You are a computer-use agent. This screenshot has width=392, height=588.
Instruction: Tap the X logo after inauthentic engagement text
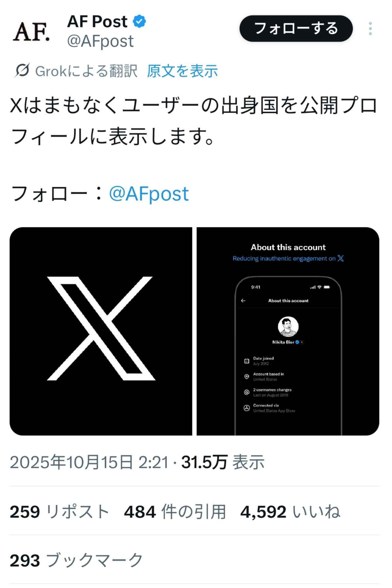click(x=340, y=258)
